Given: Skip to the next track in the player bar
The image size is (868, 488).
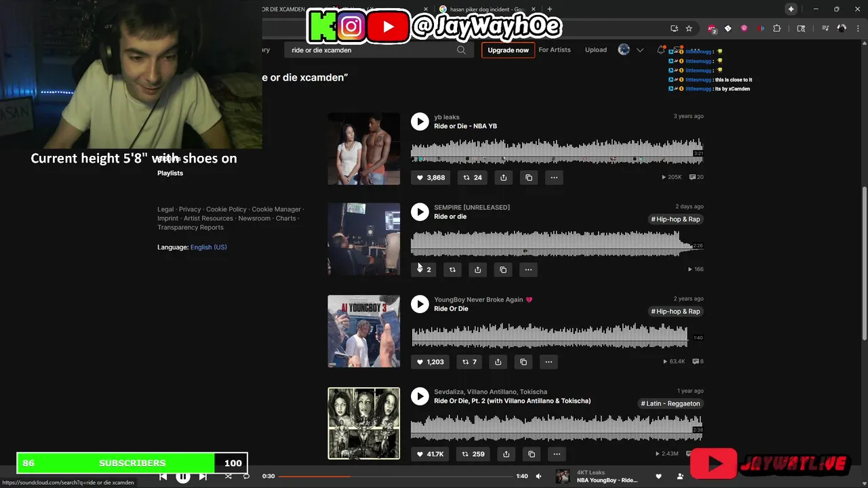Looking at the screenshot, I should point(203,476).
